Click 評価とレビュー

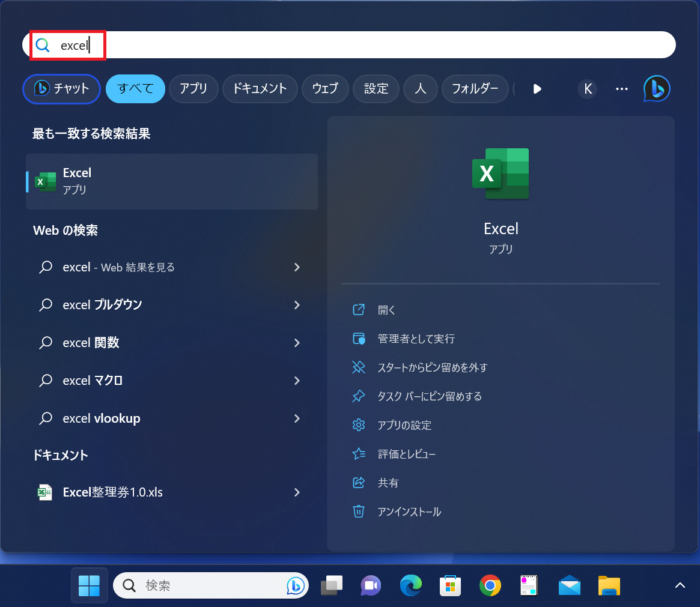406,454
